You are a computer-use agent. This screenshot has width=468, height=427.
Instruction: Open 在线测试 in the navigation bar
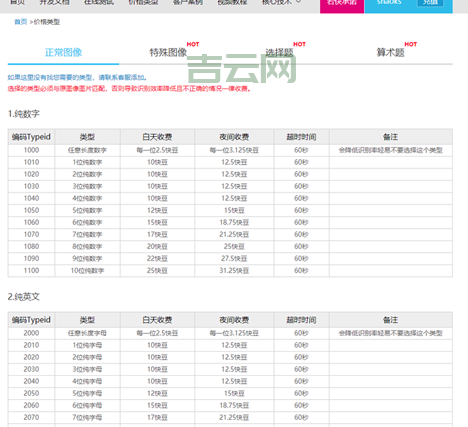point(99,2)
